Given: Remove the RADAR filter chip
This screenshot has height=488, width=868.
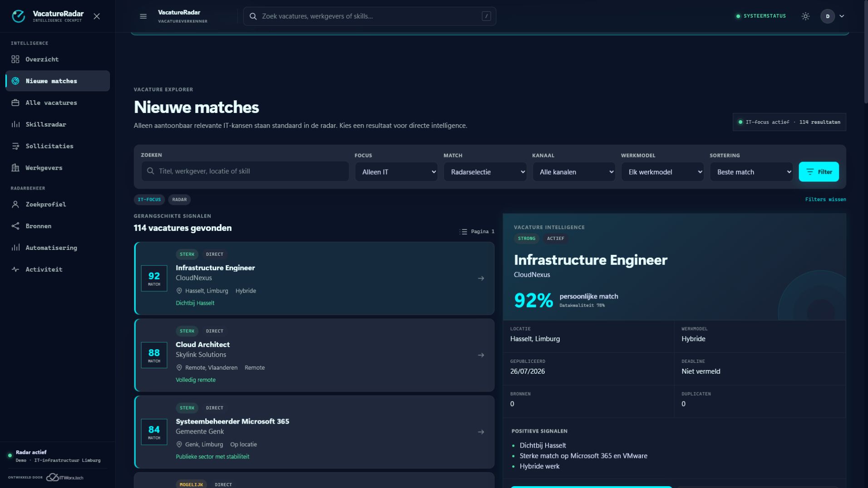Looking at the screenshot, I should click(179, 200).
